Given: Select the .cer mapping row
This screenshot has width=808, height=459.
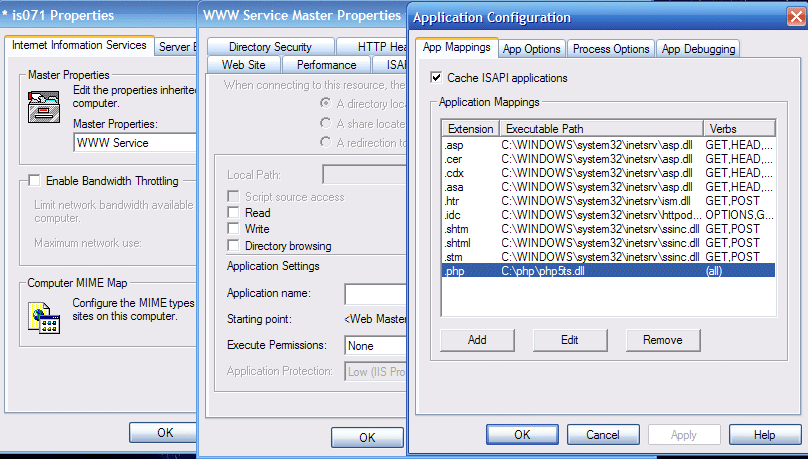Looking at the screenshot, I should coord(609,159).
